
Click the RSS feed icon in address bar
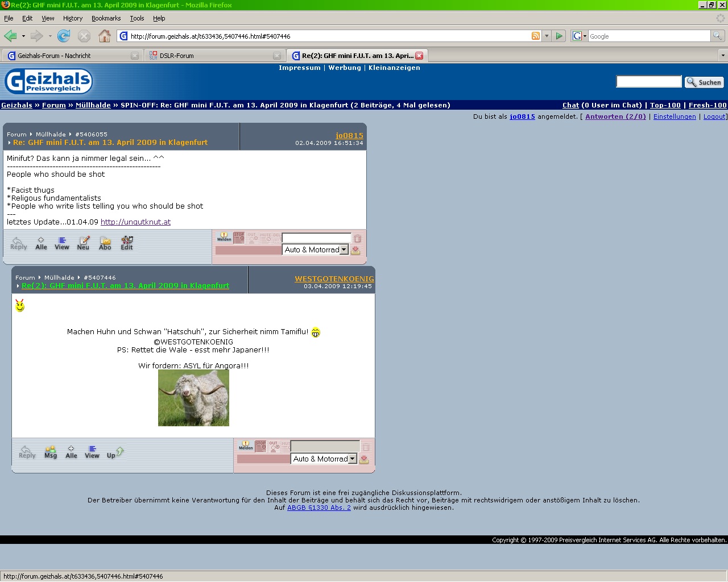(535, 36)
